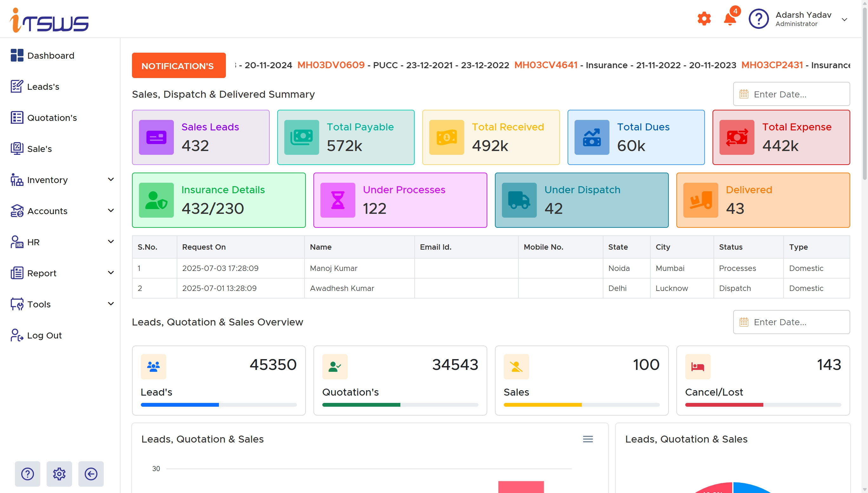The width and height of the screenshot is (868, 493).
Task: Click the NOTIFICATION'S button
Action: (x=178, y=65)
